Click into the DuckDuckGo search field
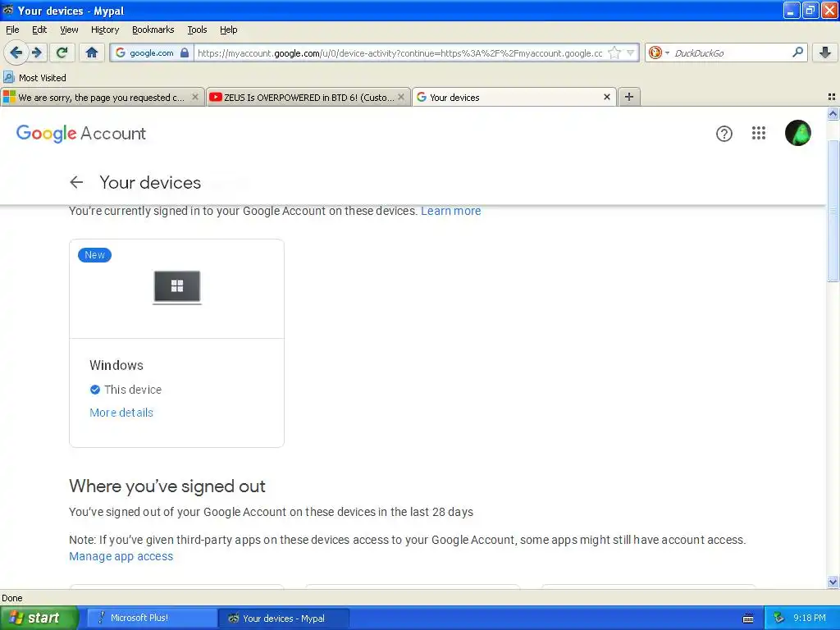 click(731, 52)
